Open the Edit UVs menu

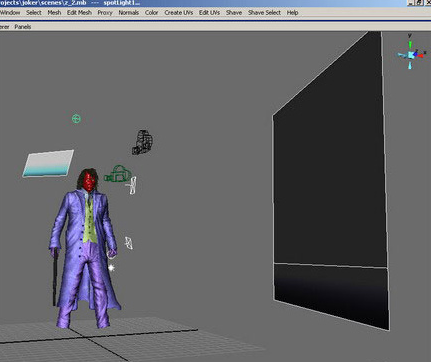click(x=209, y=12)
